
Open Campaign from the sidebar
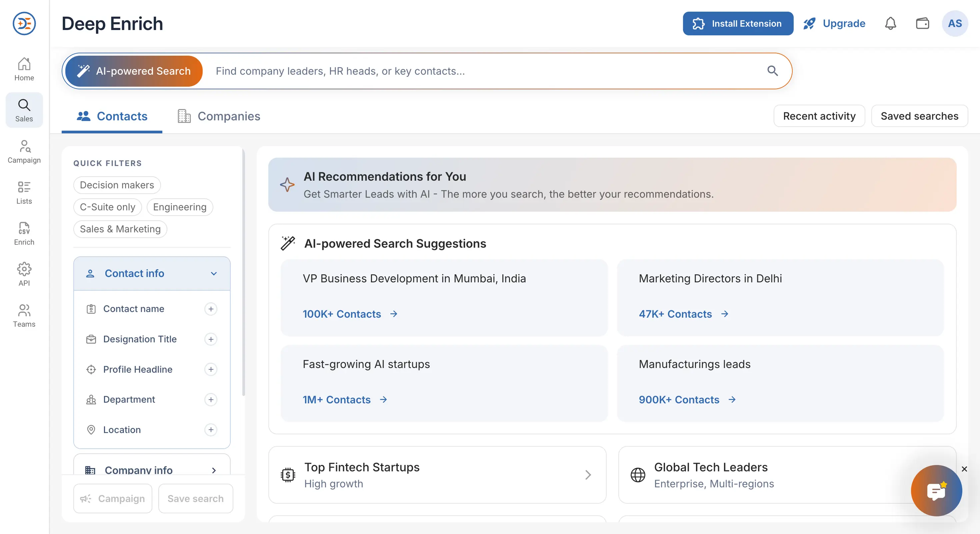pos(24,152)
